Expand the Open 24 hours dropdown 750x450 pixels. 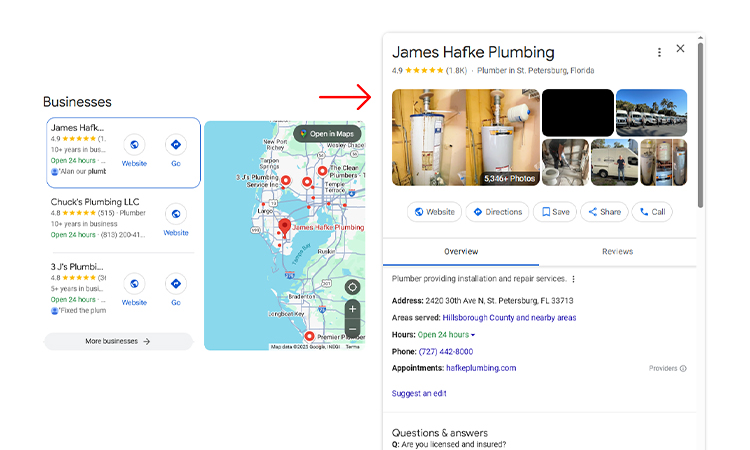tap(473, 335)
